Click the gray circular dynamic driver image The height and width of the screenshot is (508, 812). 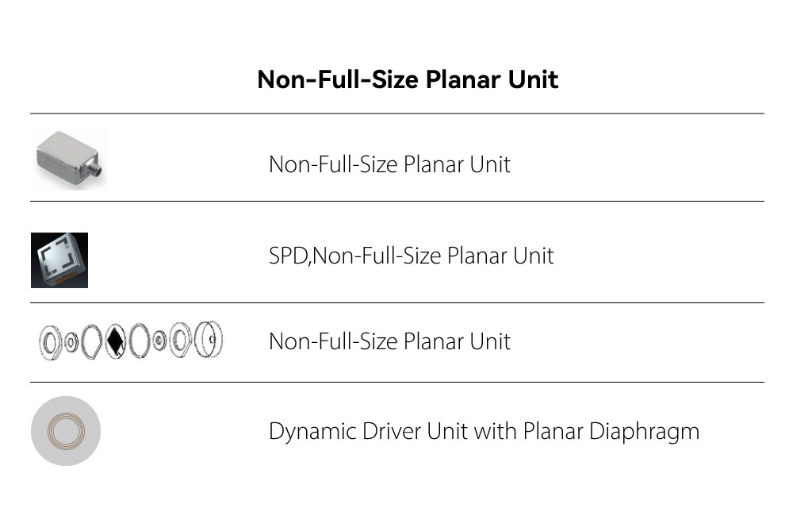(x=66, y=431)
